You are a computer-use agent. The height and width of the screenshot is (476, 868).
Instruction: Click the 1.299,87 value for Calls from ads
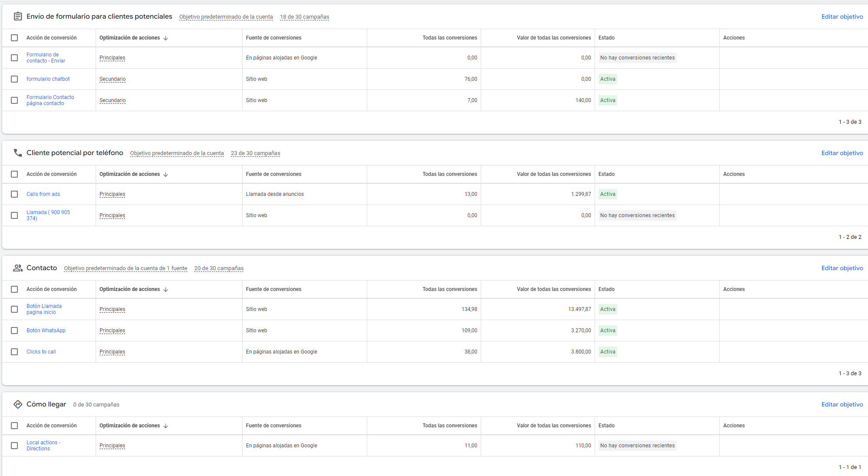pos(581,194)
